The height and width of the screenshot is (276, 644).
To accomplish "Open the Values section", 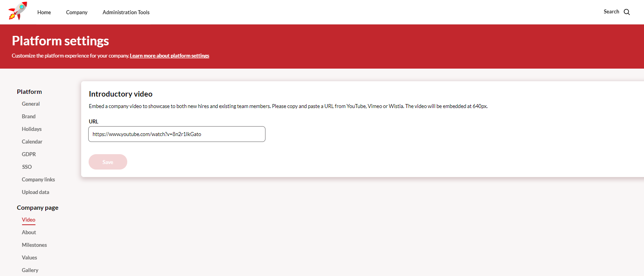I will click(30, 258).
